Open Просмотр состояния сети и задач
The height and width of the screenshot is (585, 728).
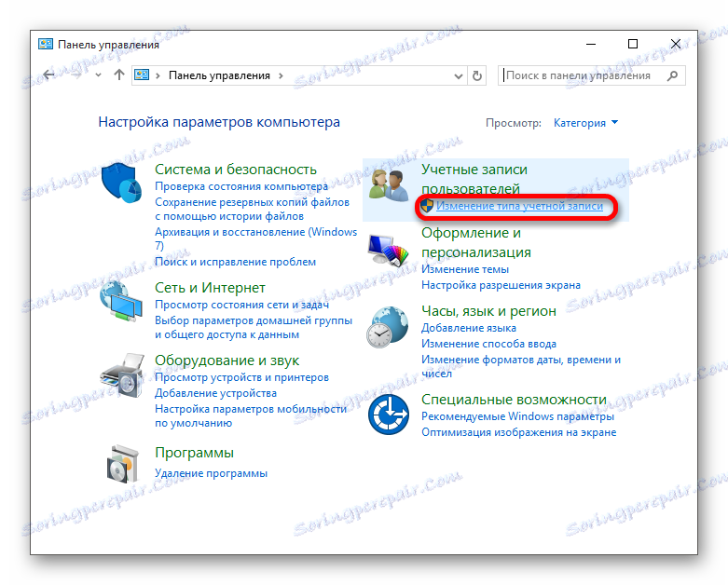(x=241, y=305)
